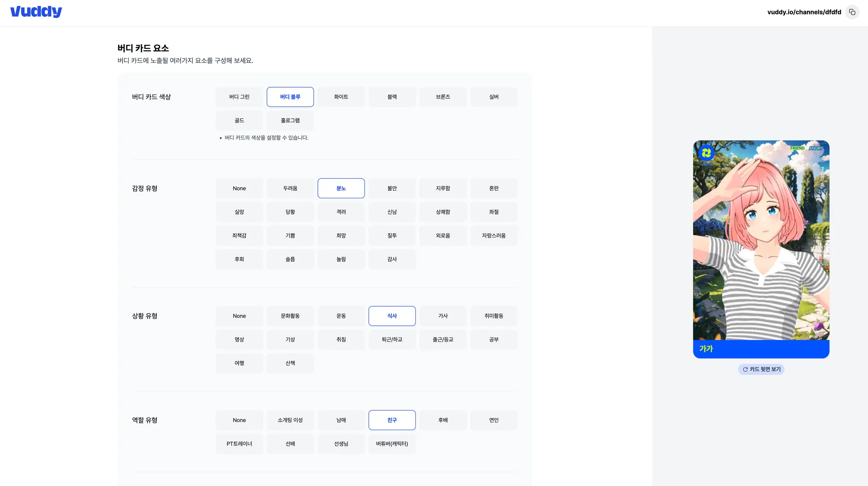Select 골드 card color

(239, 121)
